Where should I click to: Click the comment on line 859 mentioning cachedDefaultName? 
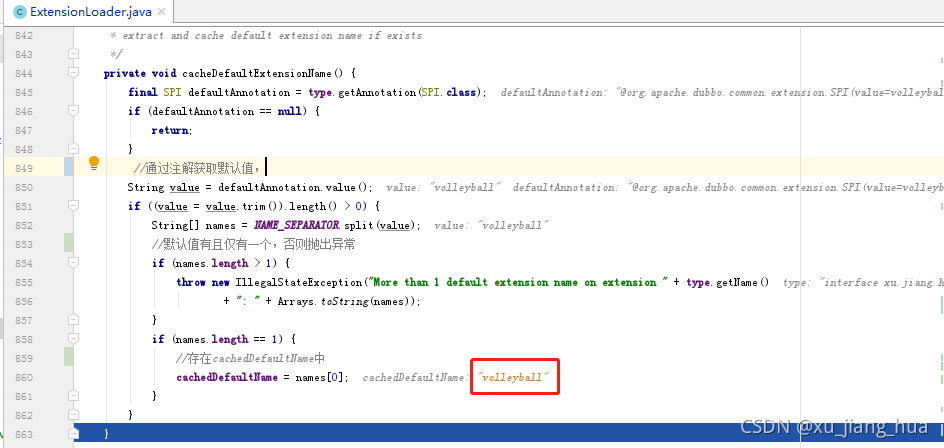[x=250, y=359]
